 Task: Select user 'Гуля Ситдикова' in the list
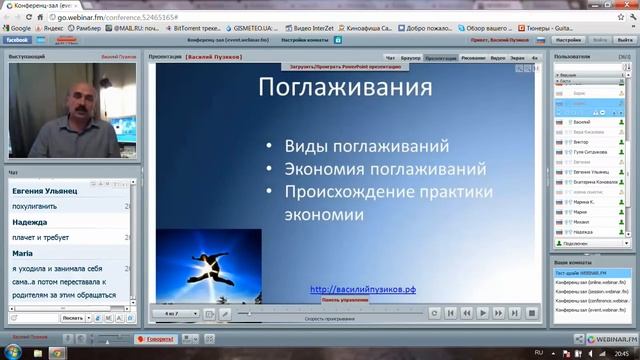click(x=590, y=152)
